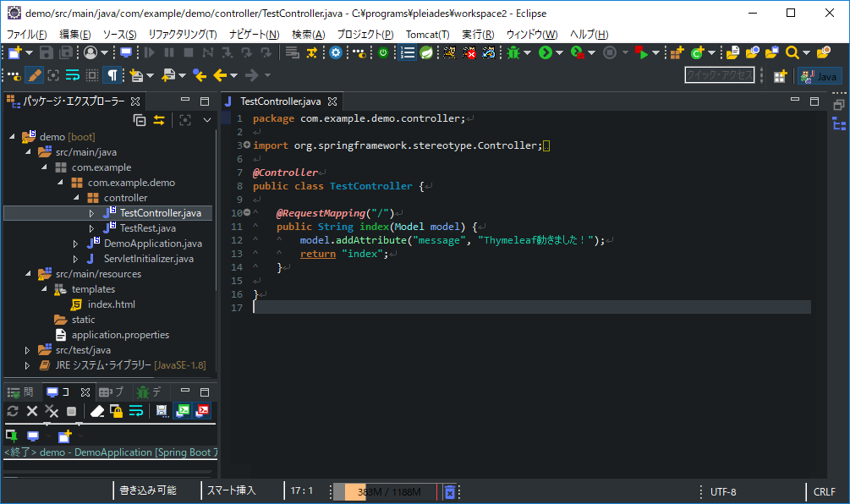The image size is (850, 504).
Task: Select ServletInitializer.java in explorer
Action: (149, 259)
